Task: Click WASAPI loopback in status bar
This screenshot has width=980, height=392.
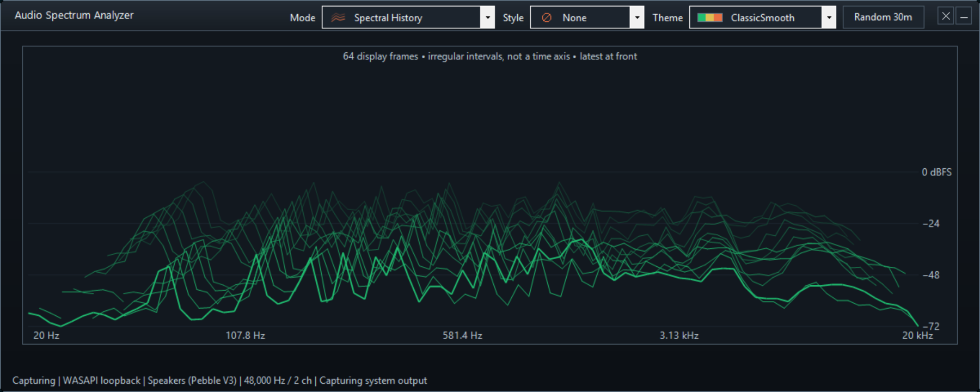Action: click(102, 381)
